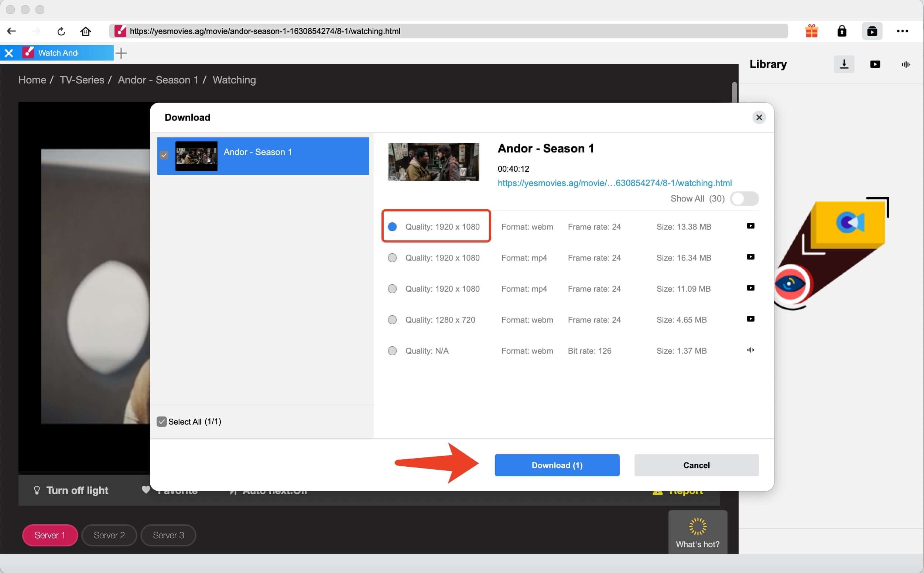The width and height of the screenshot is (924, 573).
Task: Close the Download dialog with X
Action: [759, 117]
